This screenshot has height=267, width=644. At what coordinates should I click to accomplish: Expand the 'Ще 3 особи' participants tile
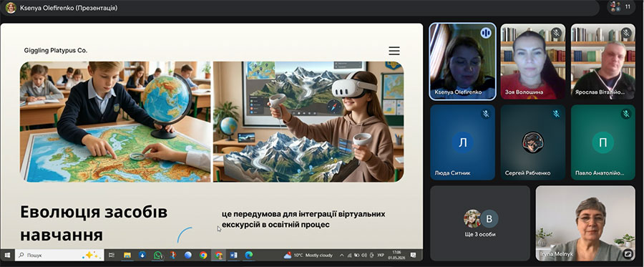pyautogui.click(x=480, y=223)
